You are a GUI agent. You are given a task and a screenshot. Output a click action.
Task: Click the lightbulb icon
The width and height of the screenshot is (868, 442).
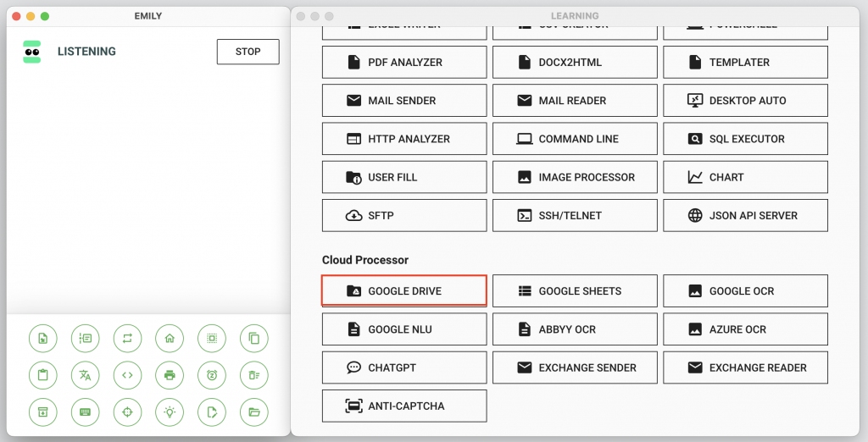click(170, 412)
